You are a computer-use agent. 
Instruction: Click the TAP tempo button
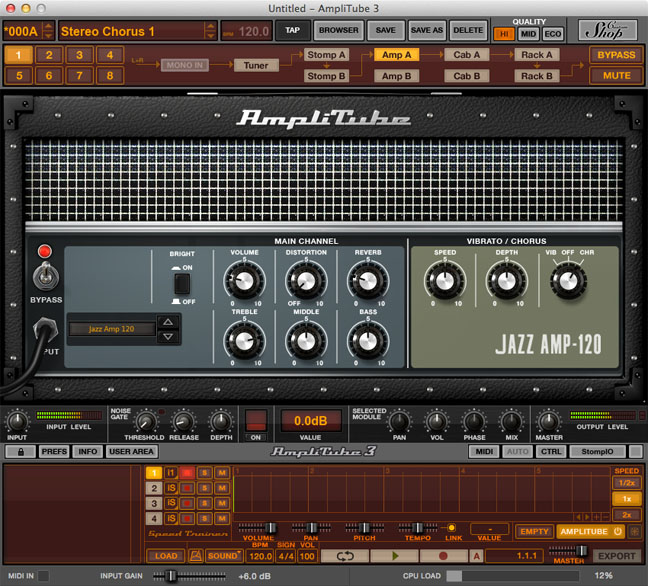pyautogui.click(x=292, y=30)
